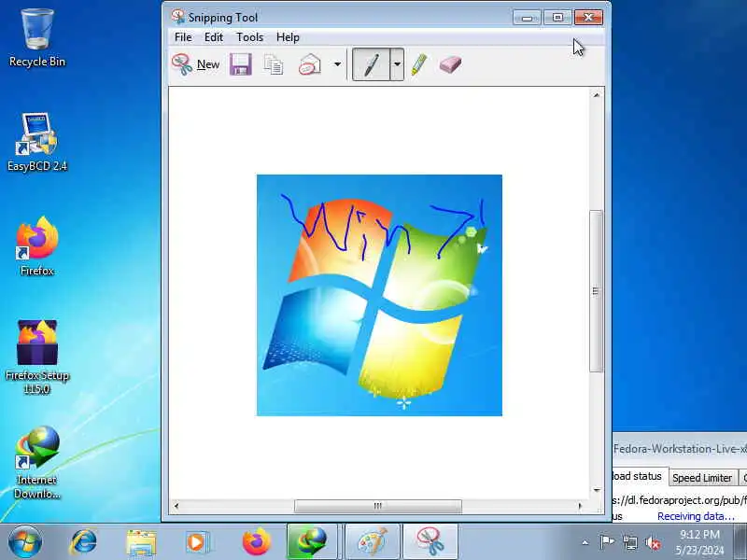Click the captured Windows 7 logo image
The width and height of the screenshot is (747, 560).
pos(379,295)
